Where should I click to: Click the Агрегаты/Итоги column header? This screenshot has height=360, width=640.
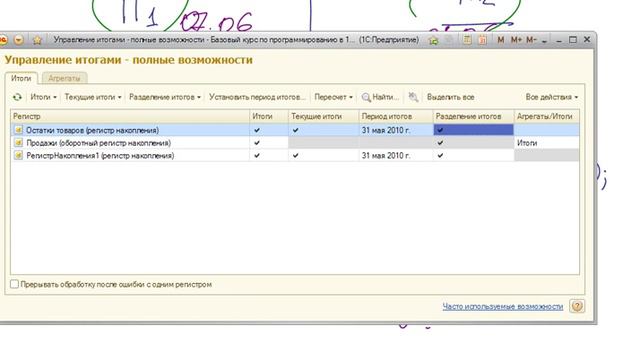coord(547,116)
